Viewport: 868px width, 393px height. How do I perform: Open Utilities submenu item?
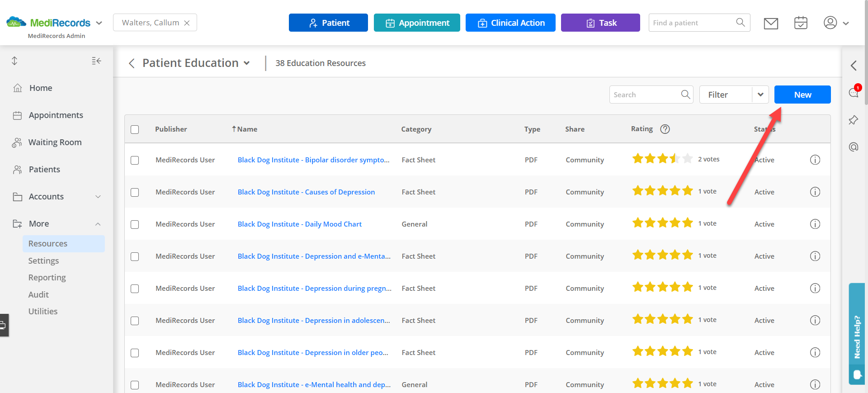(x=43, y=311)
